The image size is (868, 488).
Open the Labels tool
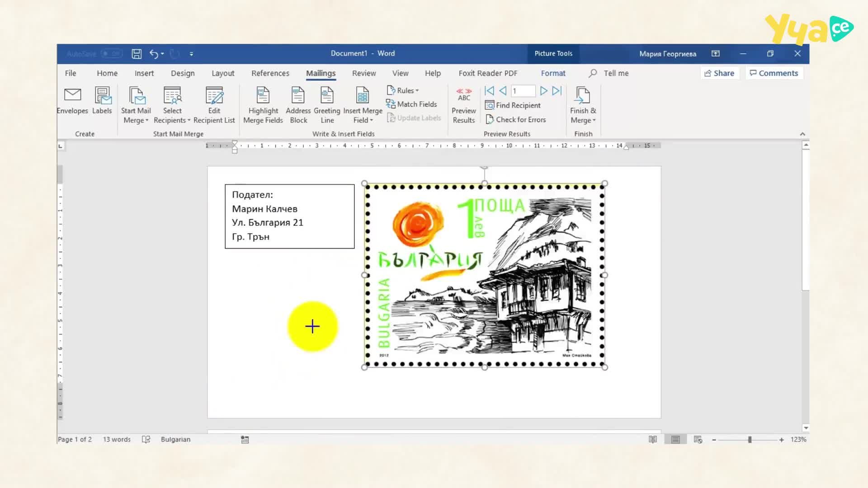[x=102, y=101]
